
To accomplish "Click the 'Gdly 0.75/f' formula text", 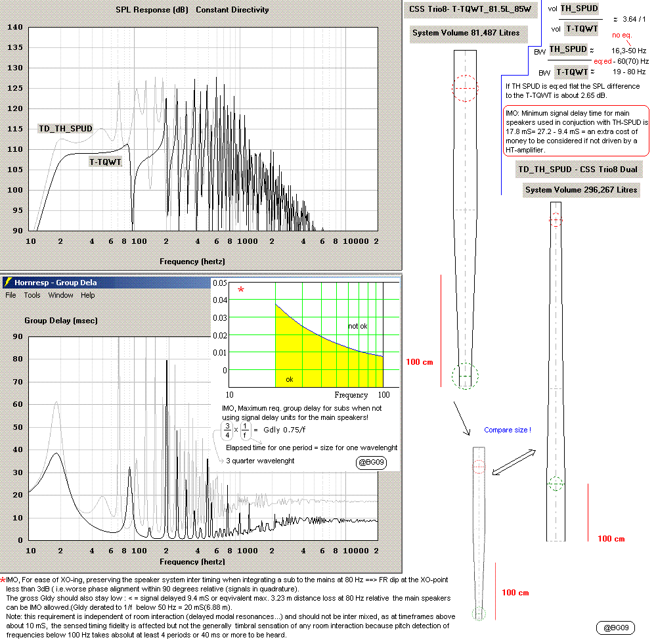I will click(x=284, y=430).
